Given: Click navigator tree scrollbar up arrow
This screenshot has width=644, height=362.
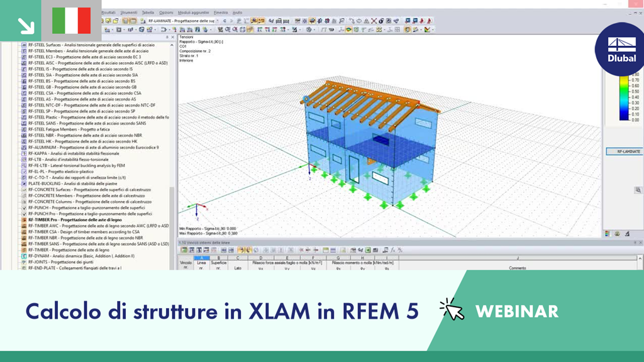Looking at the screenshot, I should (172, 45).
